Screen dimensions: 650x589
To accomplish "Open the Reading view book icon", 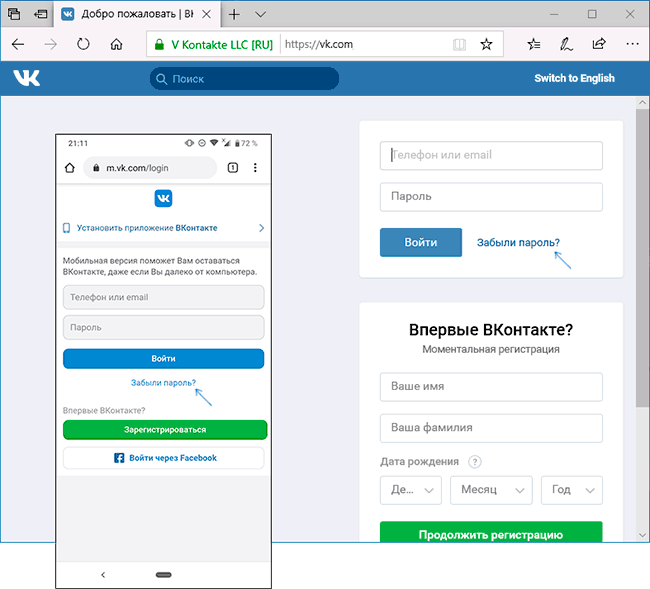I will point(459,44).
